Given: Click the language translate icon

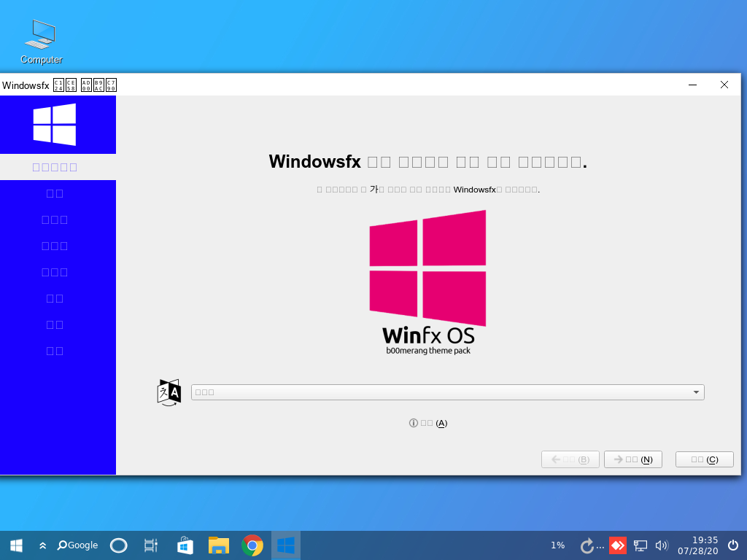Looking at the screenshot, I should 169,392.
